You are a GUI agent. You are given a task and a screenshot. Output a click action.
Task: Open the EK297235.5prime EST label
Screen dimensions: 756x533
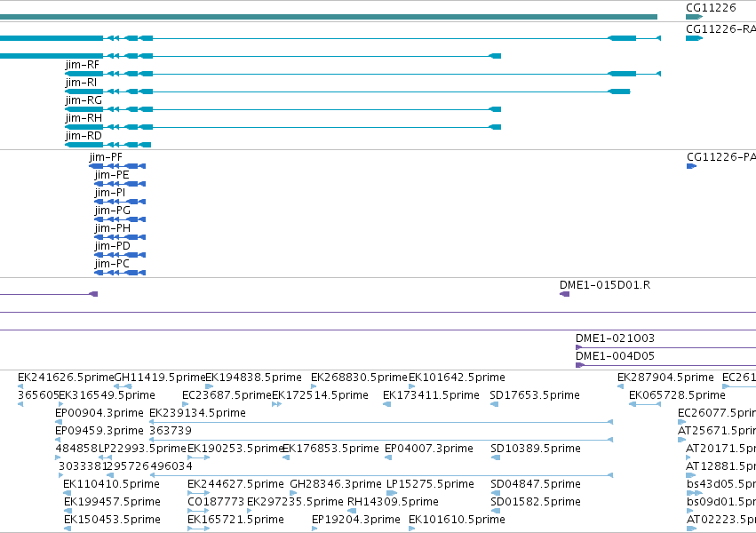[295, 502]
